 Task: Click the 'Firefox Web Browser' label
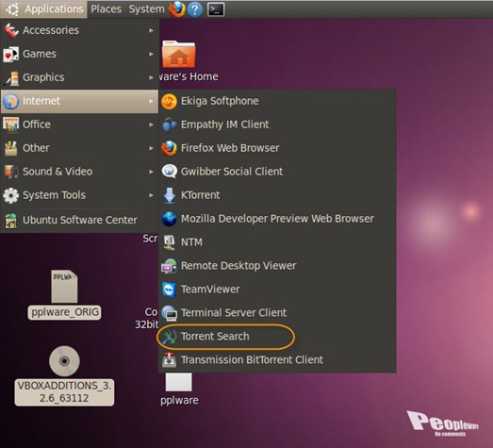[230, 148]
